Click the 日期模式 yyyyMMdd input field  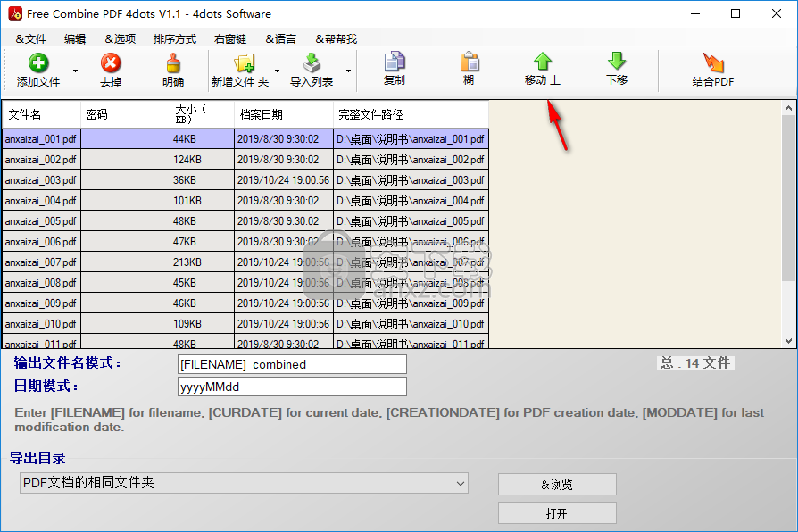[x=292, y=387]
